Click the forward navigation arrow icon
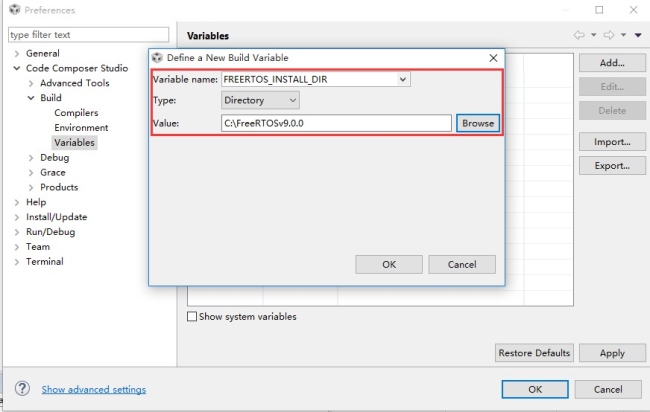Image resolution: width=650 pixels, height=412 pixels. click(609, 35)
